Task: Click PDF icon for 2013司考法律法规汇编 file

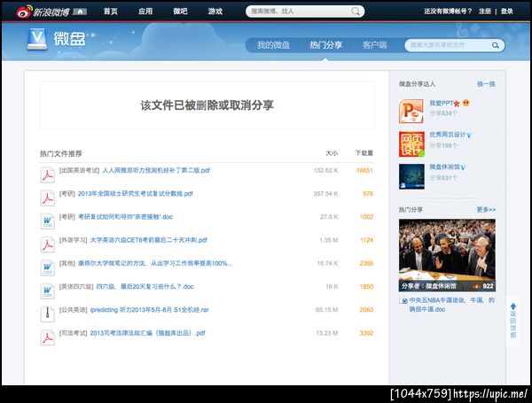Action: pos(48,337)
